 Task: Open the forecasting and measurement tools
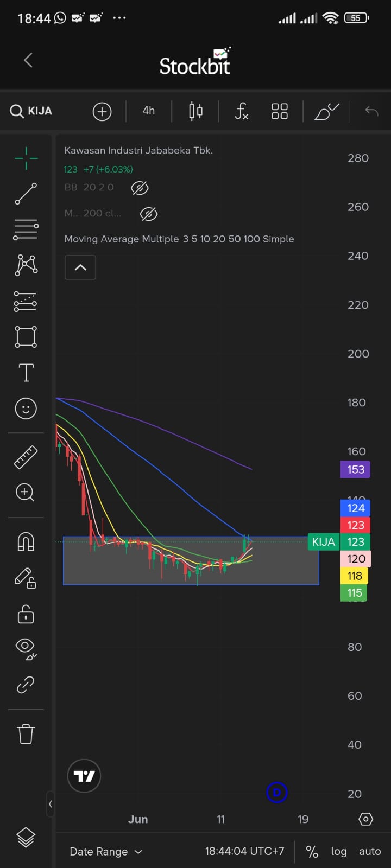coord(26,301)
